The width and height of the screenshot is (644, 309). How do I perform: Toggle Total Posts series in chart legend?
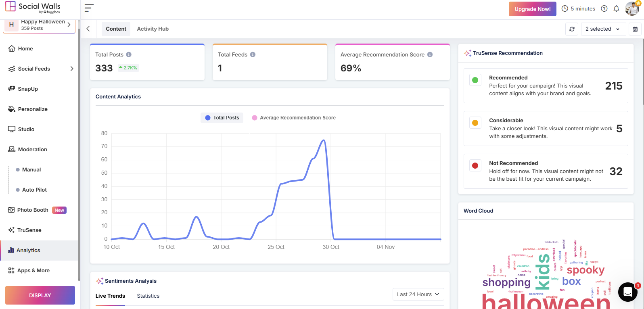tap(222, 118)
